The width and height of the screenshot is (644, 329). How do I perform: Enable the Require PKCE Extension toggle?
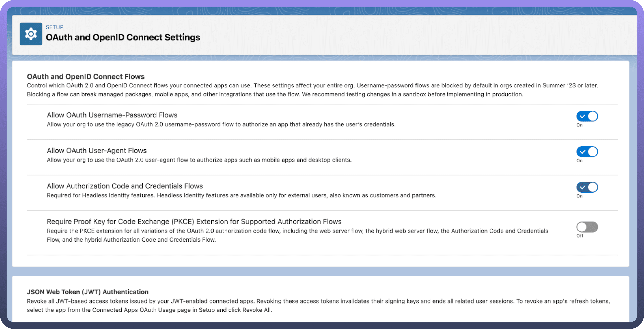pos(587,227)
